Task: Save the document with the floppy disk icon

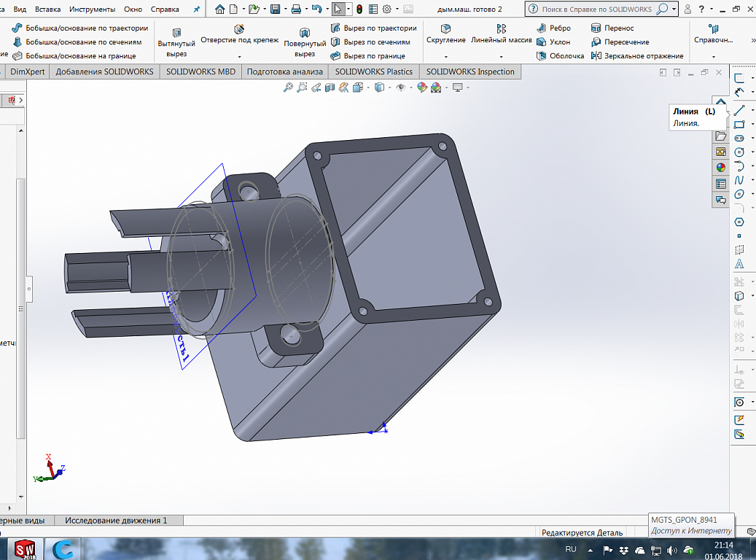Action: coord(276,9)
